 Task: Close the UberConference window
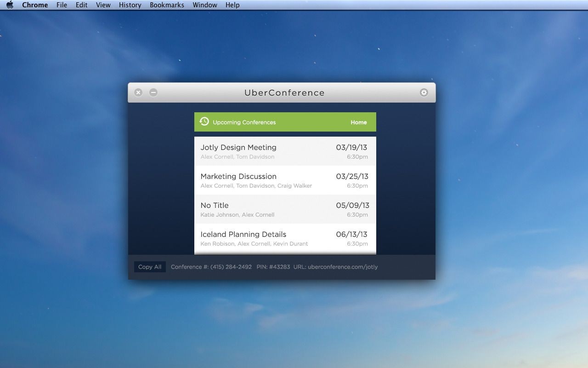(x=138, y=92)
